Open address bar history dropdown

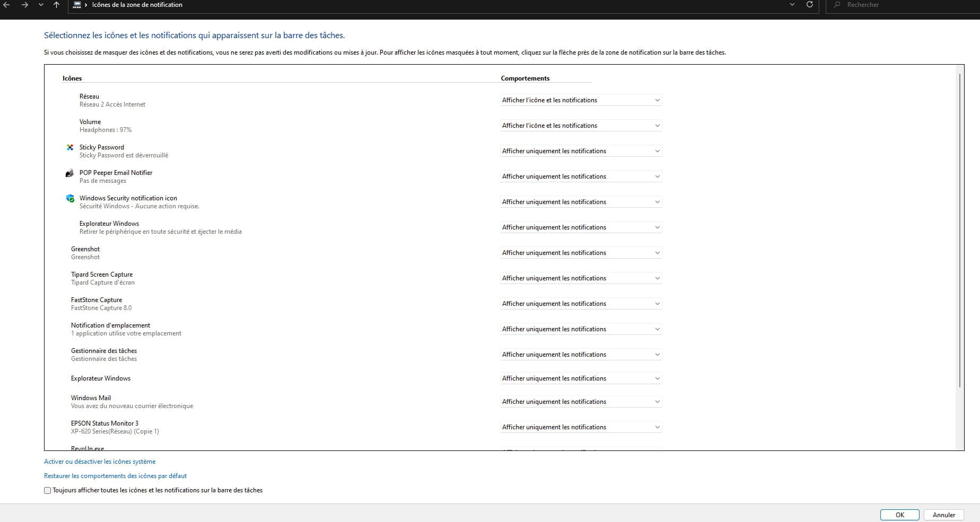(792, 5)
